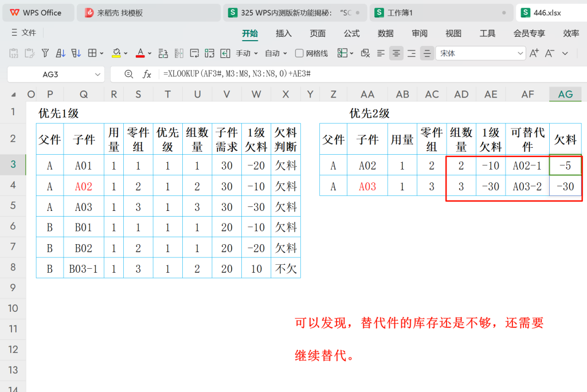Click the decrease font size icon

[550, 53]
